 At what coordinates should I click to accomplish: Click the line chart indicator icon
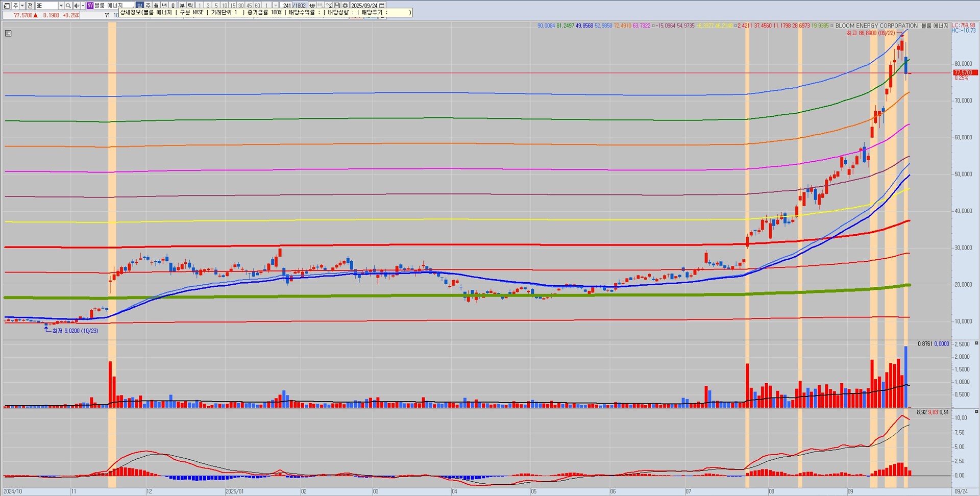click(328, 6)
